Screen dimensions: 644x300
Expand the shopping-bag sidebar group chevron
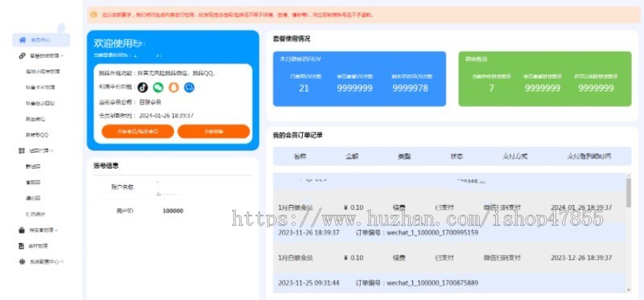coord(56,230)
